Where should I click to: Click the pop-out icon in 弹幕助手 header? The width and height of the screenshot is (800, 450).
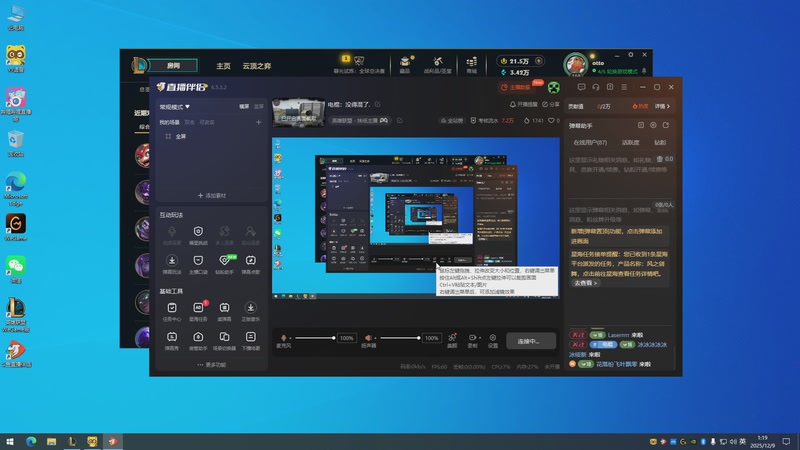666,125
